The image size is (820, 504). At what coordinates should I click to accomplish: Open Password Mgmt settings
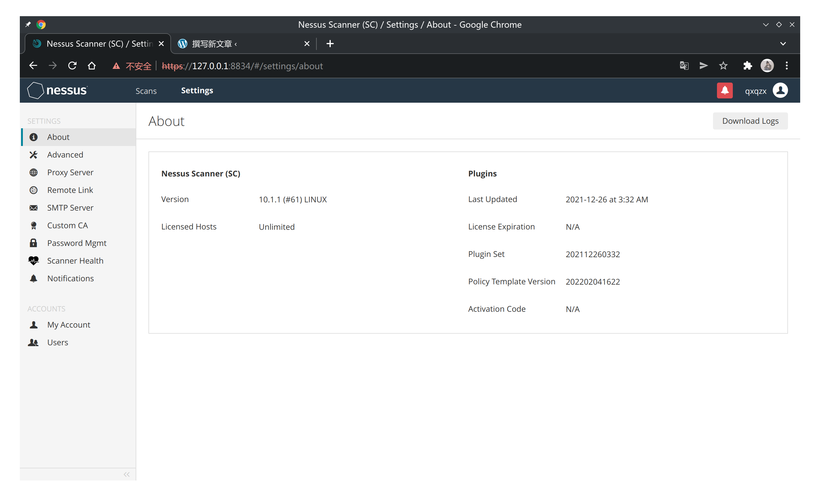pyautogui.click(x=79, y=243)
